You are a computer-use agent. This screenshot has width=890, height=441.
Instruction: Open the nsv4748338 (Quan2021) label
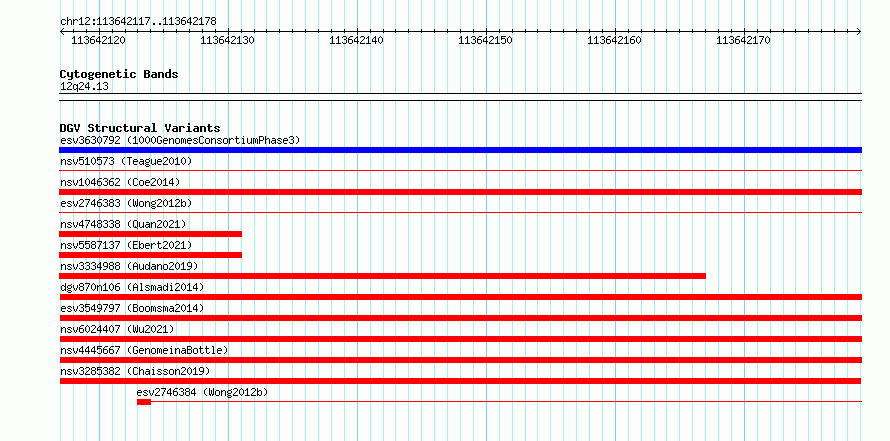click(x=123, y=224)
